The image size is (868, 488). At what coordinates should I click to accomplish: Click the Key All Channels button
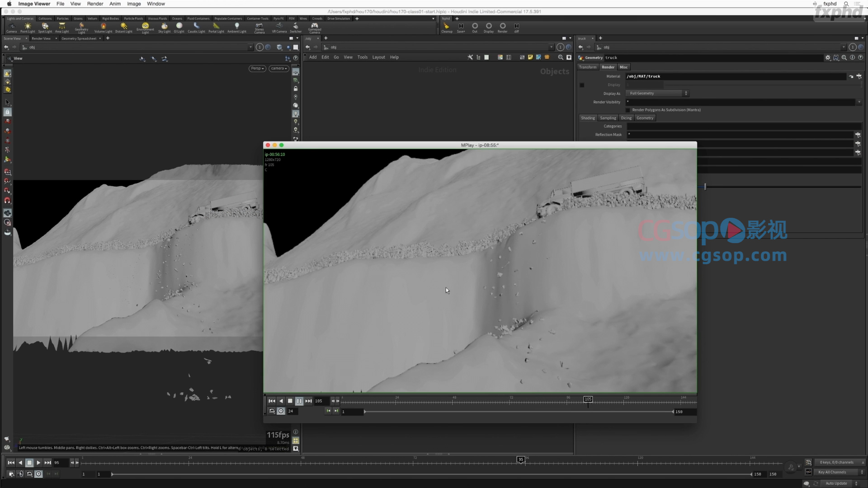(832, 472)
